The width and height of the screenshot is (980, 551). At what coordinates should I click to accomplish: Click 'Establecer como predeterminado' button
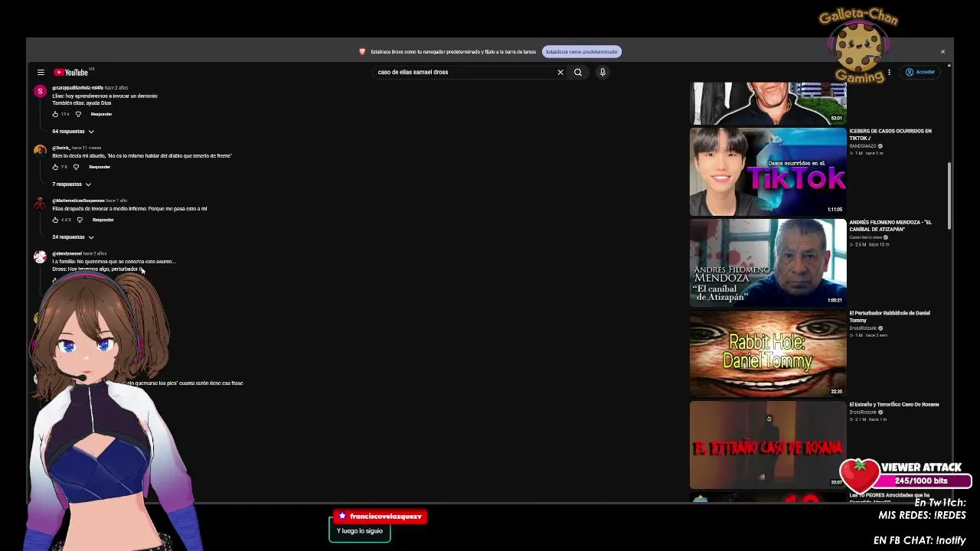582,51
